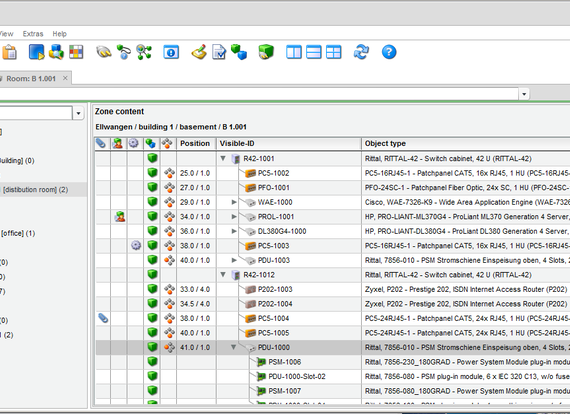The width and height of the screenshot is (570, 414).
Task: Click the Cisco WAE-7326-K9 object type cell
Action: click(467, 202)
